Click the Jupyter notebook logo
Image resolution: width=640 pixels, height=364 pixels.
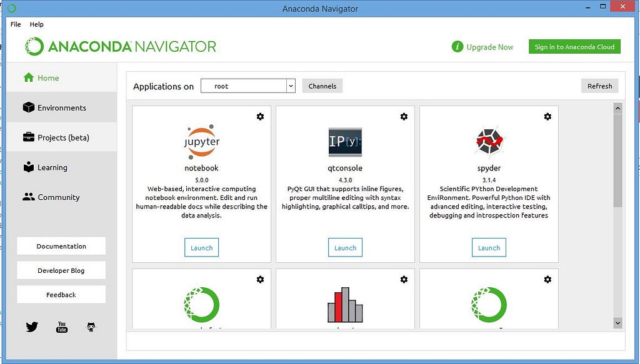[x=202, y=142]
